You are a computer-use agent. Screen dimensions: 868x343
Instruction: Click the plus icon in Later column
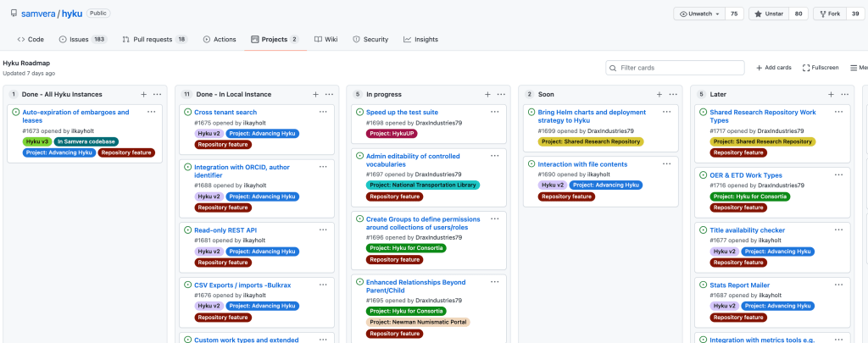pyautogui.click(x=831, y=94)
